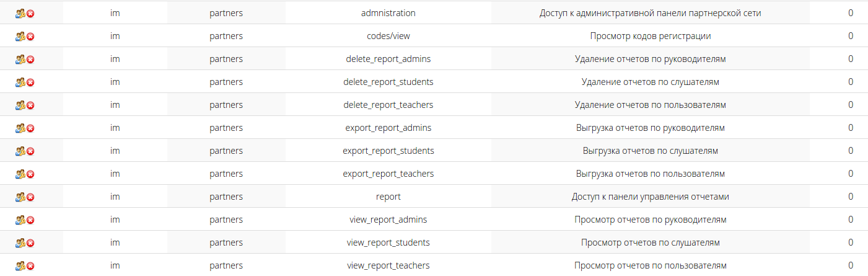868x276 pixels.
Task: Click the permissions icon for view_report_students
Action: coord(20,243)
